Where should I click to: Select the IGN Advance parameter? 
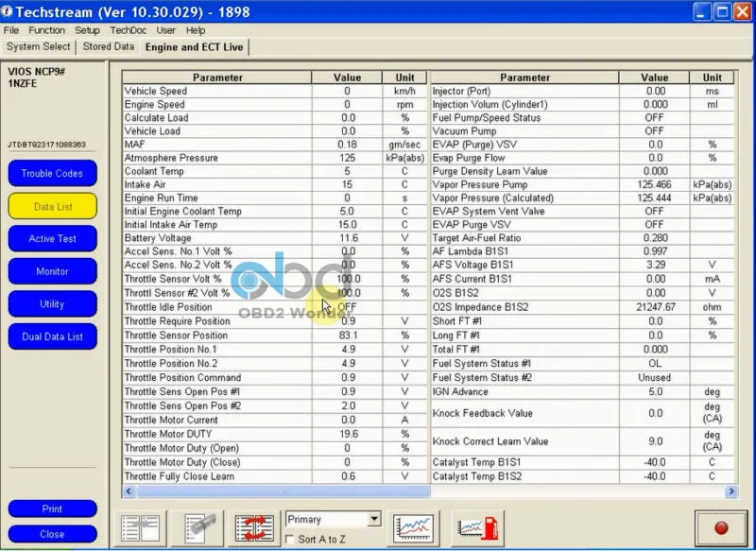[524, 392]
